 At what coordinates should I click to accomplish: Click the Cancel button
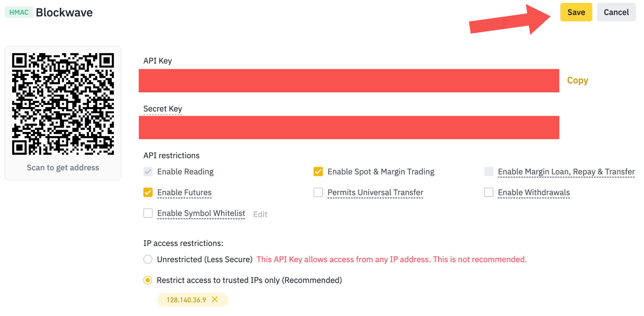coord(616,12)
